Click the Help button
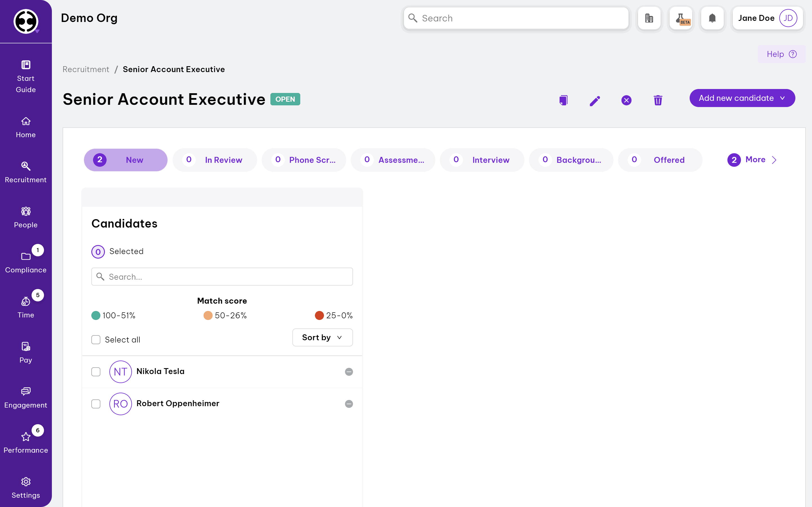This screenshot has width=812, height=507. coord(781,54)
